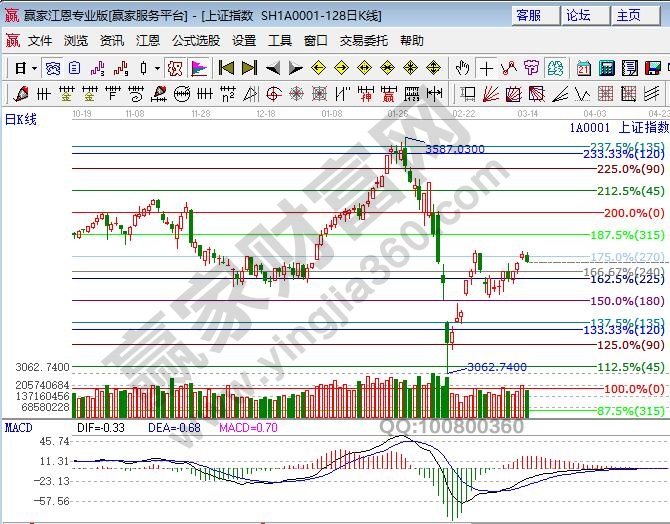
Task: Click the black left triangle arrow
Action: click(273, 68)
